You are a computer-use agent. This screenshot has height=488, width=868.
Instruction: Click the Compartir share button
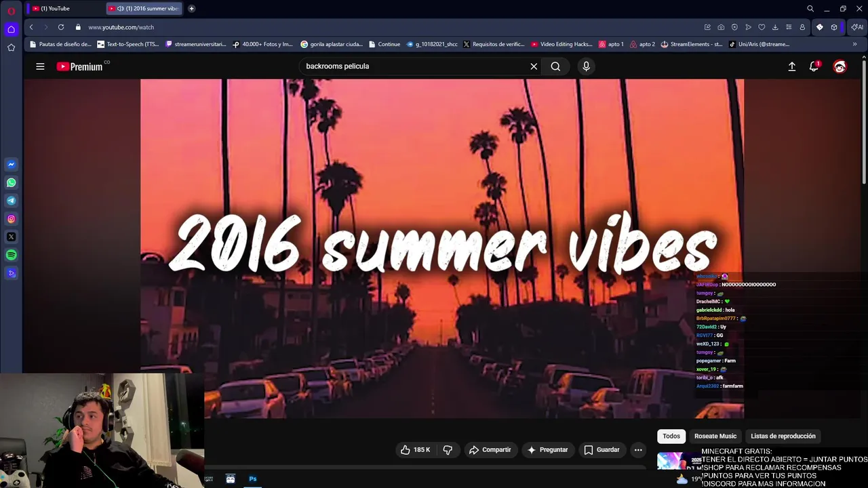490,449
